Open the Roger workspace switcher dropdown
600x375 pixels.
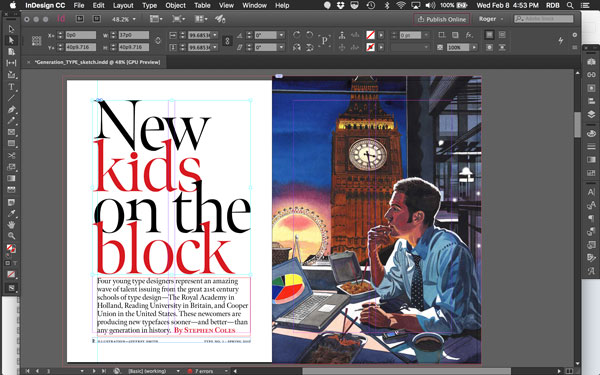(x=491, y=19)
